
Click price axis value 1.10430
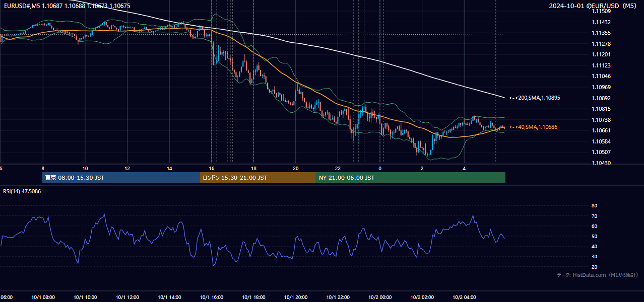601,163
